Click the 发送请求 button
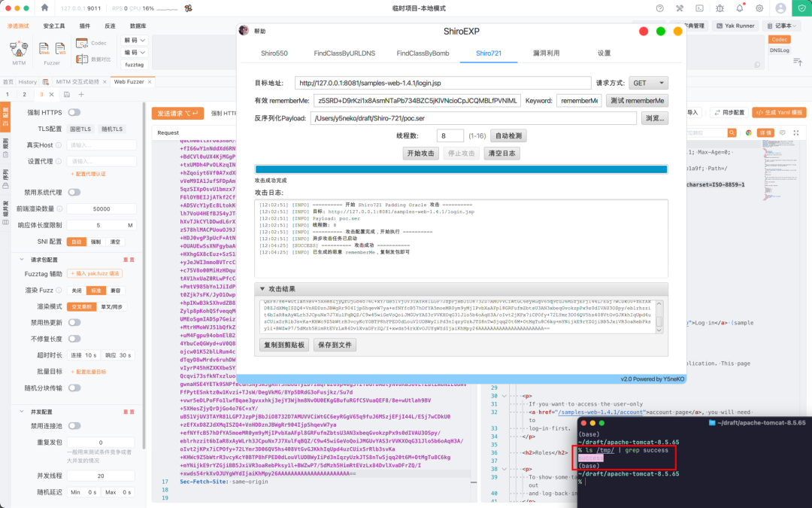This screenshot has width=812, height=508. tap(177, 114)
